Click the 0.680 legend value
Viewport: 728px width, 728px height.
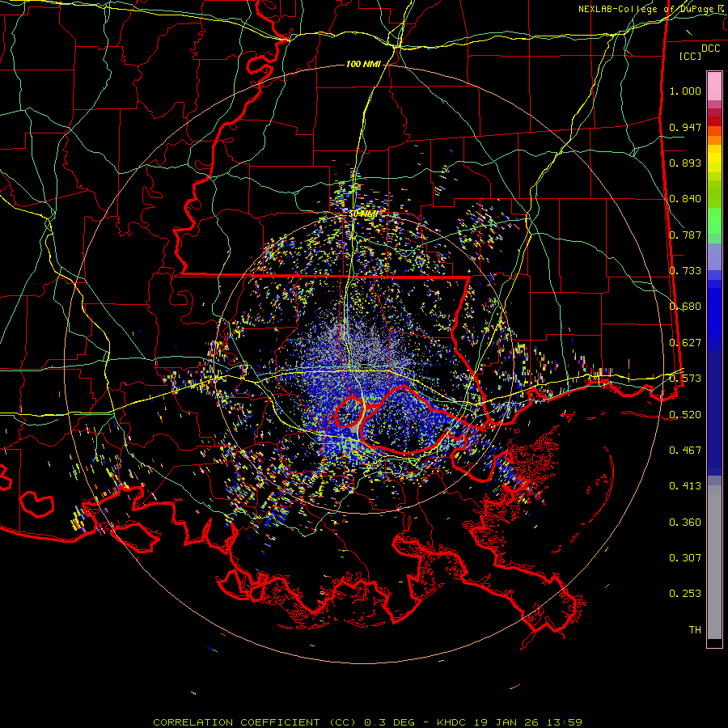tap(685, 307)
